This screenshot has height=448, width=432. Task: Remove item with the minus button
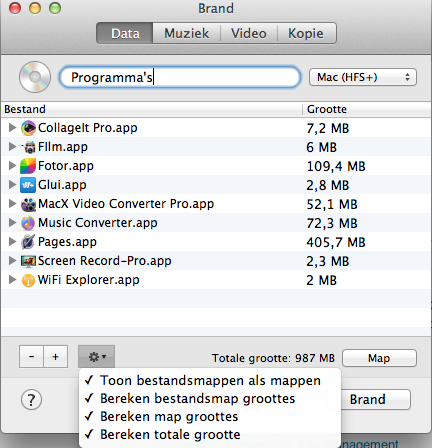31,357
